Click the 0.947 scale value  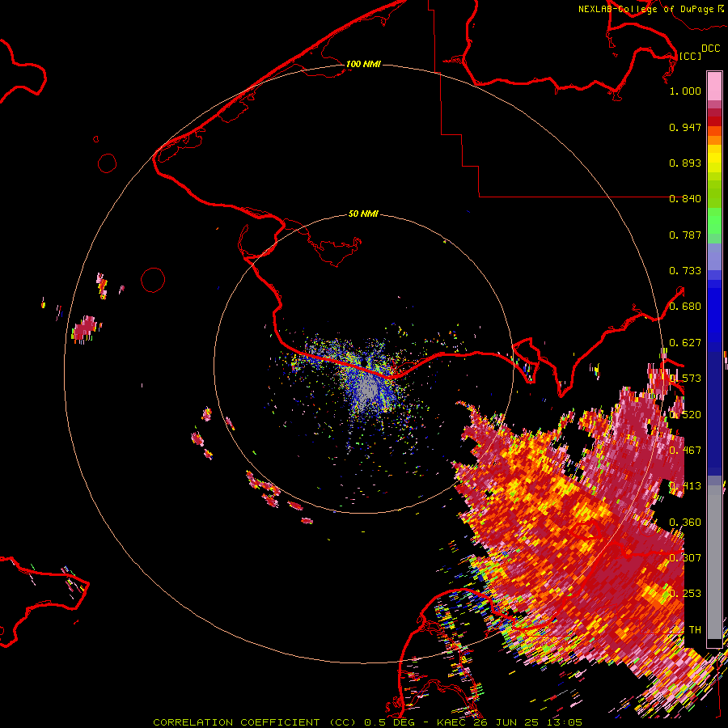[x=685, y=127]
